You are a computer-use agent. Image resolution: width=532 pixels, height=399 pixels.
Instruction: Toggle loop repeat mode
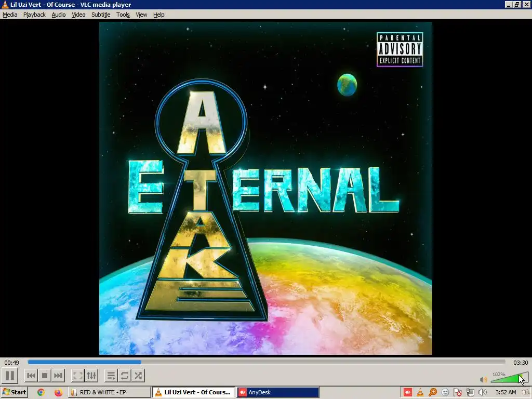point(125,376)
